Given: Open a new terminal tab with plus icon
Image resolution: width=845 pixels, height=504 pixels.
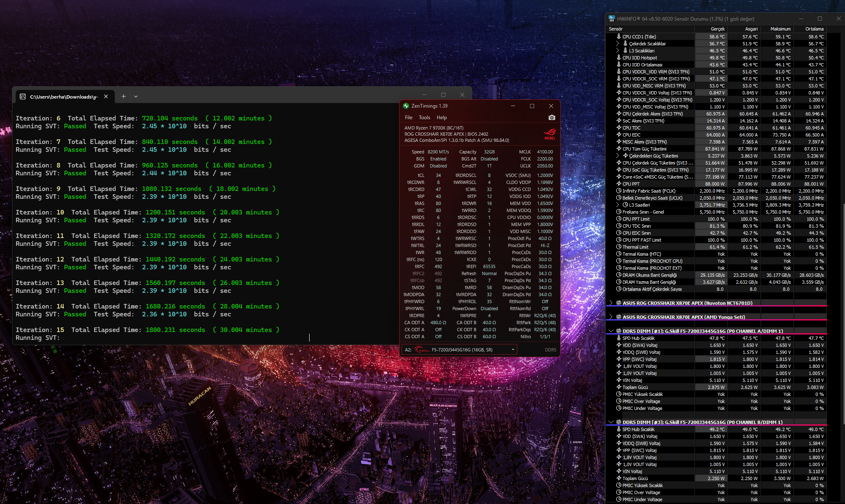Looking at the screenshot, I should (x=123, y=96).
